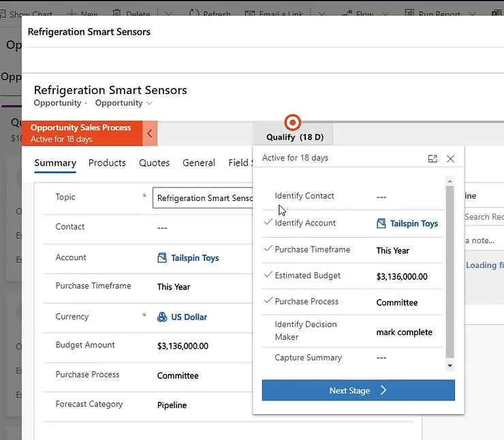Click the Forecast Category Pipeline value
This screenshot has height=440, width=504.
click(172, 405)
